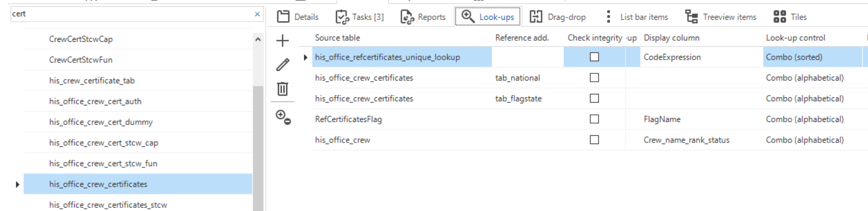Image resolution: width=868 pixels, height=211 pixels.
Task: Open the Treeview items tab
Action: (x=721, y=17)
